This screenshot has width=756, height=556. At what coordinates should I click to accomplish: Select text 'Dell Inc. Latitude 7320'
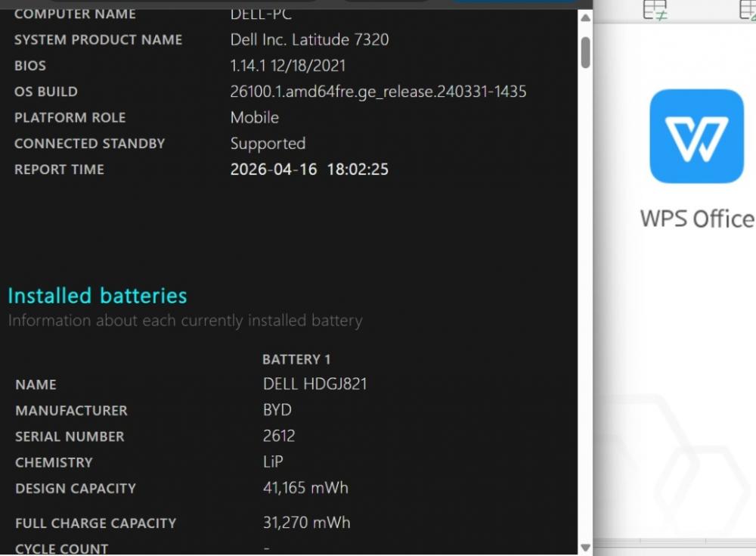tap(309, 39)
